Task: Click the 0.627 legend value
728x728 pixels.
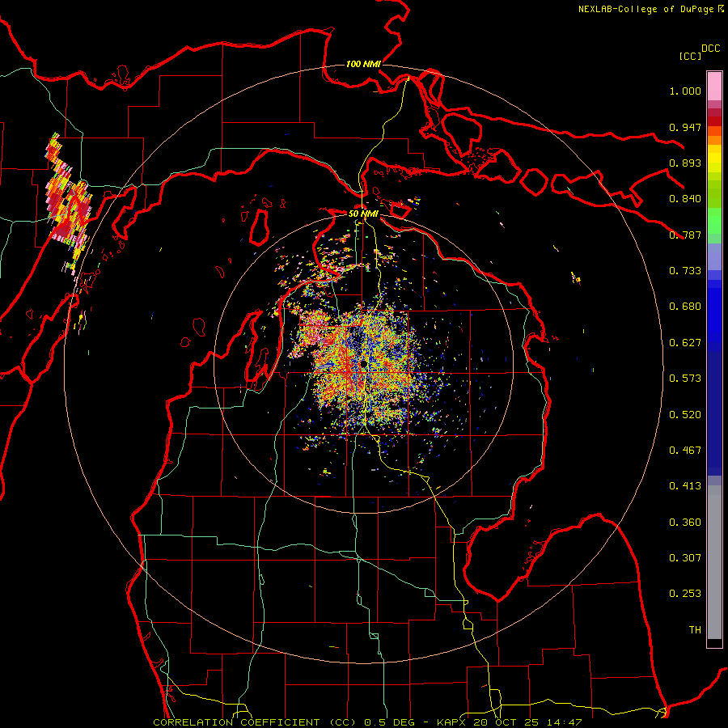Action: coord(685,343)
